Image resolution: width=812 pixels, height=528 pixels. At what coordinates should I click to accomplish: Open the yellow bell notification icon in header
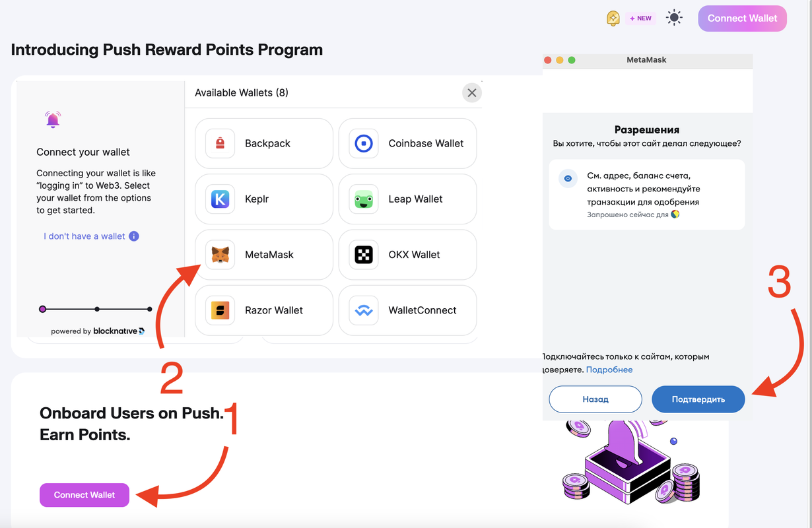pyautogui.click(x=613, y=18)
